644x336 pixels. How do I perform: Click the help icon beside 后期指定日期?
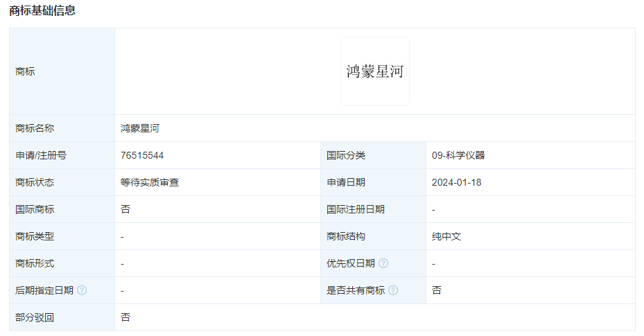coord(82,290)
